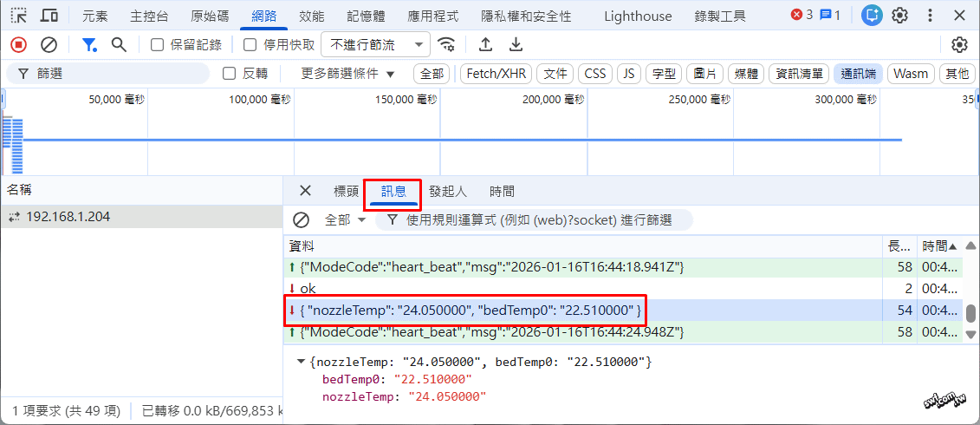Open the 隱私權和安全性 panel
Screen dimensions: 980x425
click(526, 16)
